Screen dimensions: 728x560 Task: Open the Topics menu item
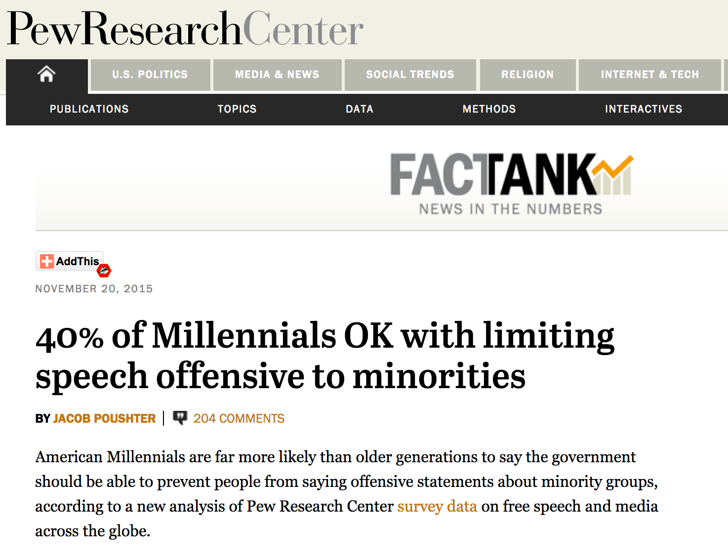(x=237, y=109)
